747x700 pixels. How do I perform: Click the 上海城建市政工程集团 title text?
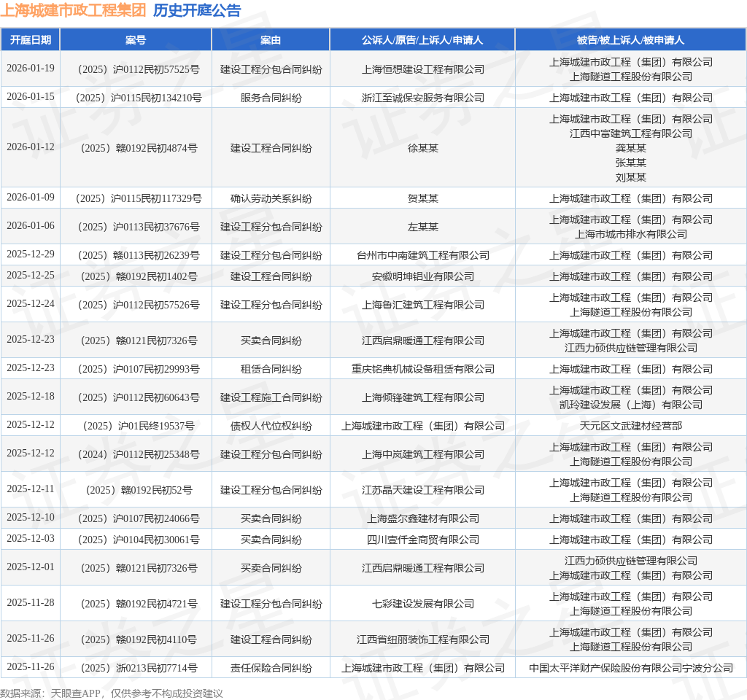(x=73, y=10)
